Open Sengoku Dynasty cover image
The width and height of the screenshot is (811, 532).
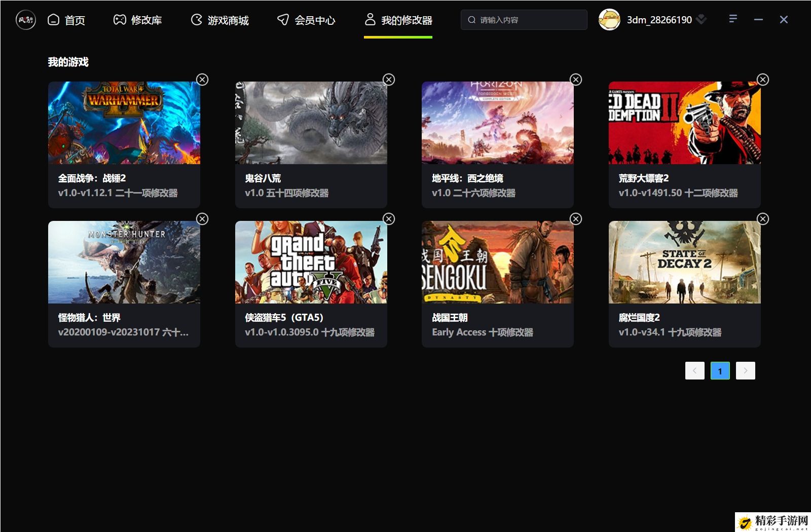498,262
